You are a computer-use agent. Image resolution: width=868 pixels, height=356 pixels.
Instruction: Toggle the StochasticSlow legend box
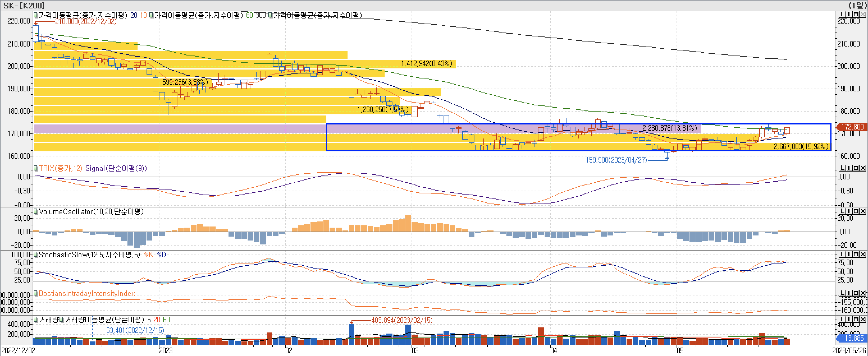tap(36, 254)
